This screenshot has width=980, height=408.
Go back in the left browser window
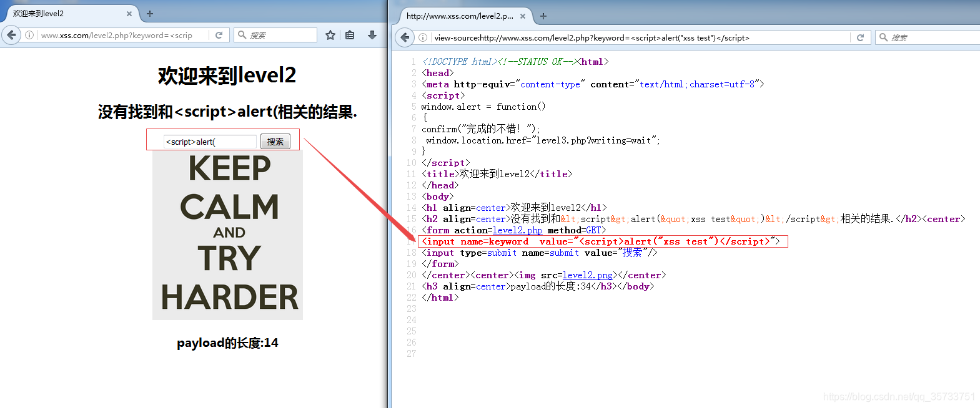11,35
